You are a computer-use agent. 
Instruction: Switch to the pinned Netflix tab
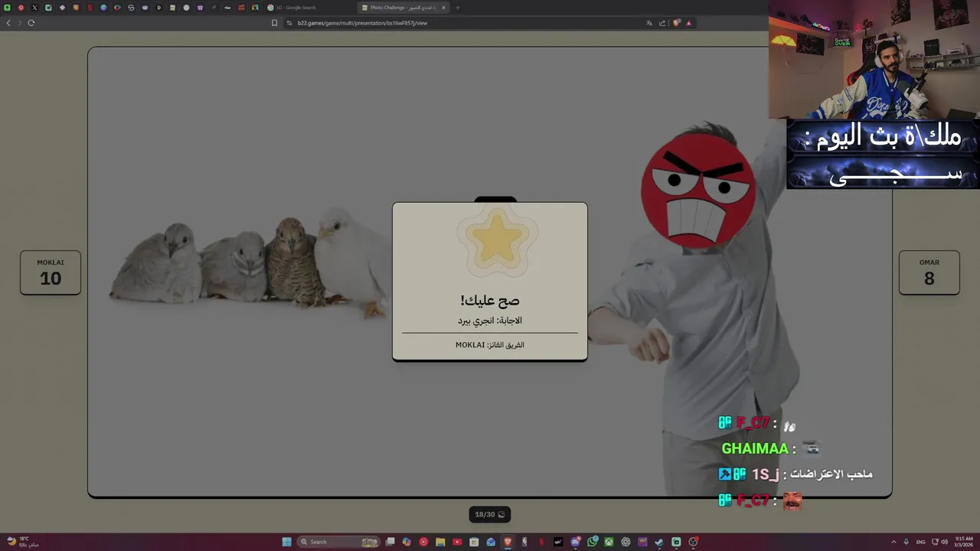(x=90, y=8)
